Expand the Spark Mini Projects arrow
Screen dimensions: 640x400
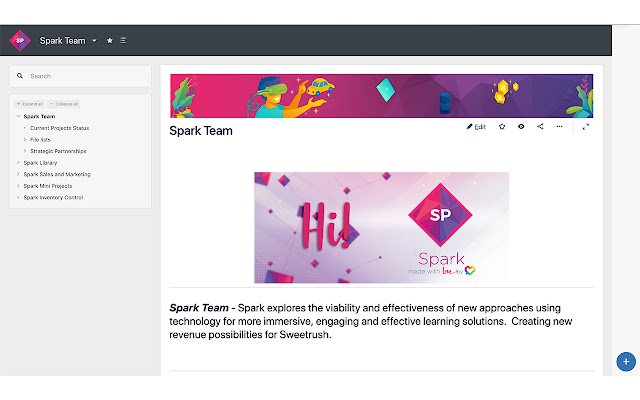(18, 186)
